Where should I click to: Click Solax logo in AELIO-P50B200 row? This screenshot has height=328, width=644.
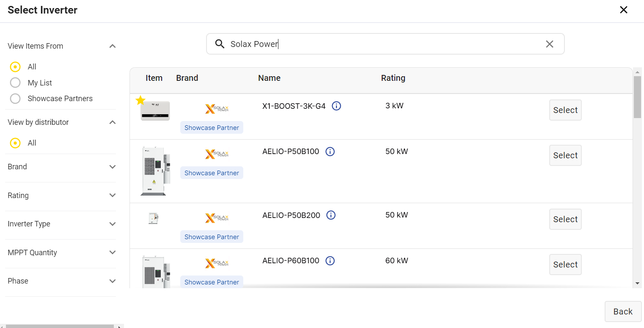pyautogui.click(x=217, y=218)
